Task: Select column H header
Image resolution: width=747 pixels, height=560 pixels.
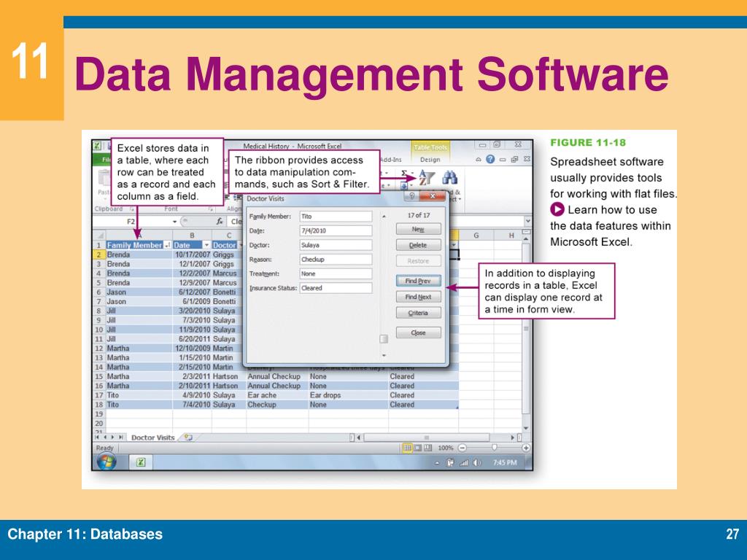Action: pyautogui.click(x=511, y=236)
